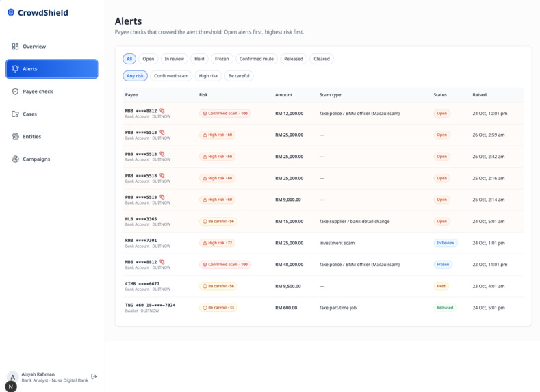Click the Alerts sidebar label
Viewport: 540px width, 392px height.
30,69
